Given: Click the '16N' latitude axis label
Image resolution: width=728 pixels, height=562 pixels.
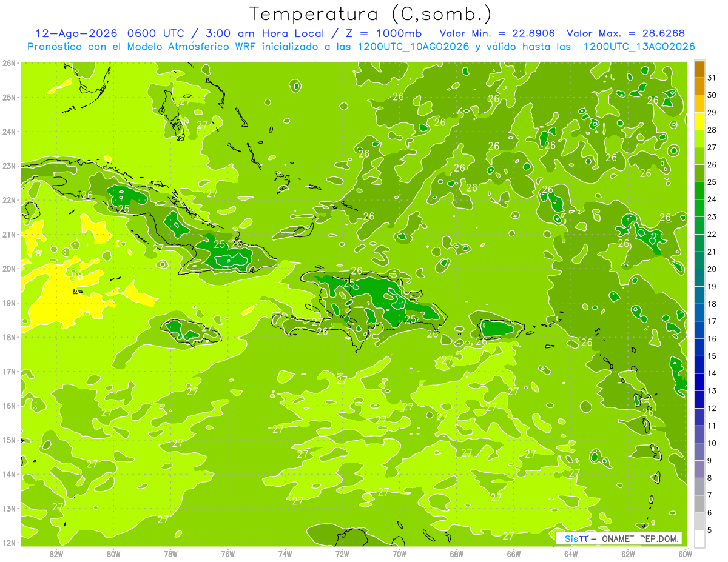Looking at the screenshot, I should point(8,406).
